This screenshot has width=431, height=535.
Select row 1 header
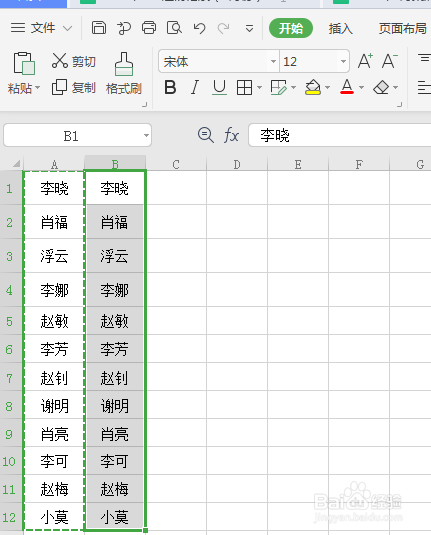pyautogui.click(x=11, y=188)
